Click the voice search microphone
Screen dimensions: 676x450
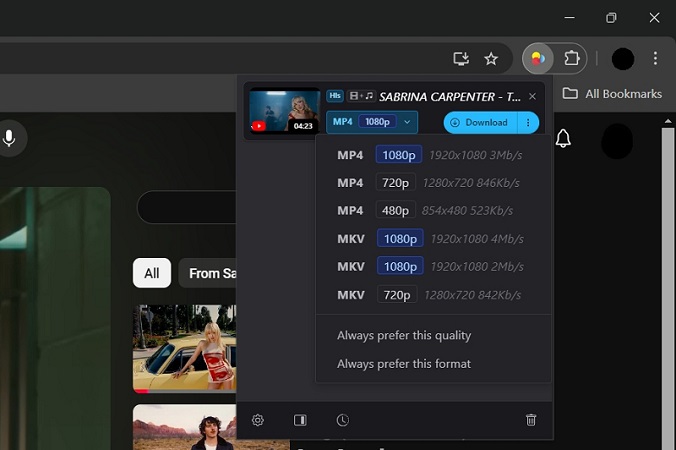pyautogui.click(x=10, y=138)
